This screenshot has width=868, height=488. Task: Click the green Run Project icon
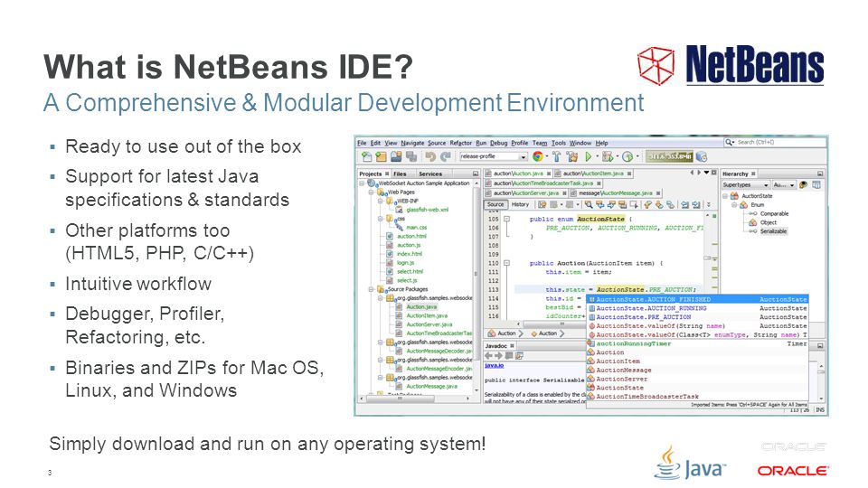[x=588, y=156]
